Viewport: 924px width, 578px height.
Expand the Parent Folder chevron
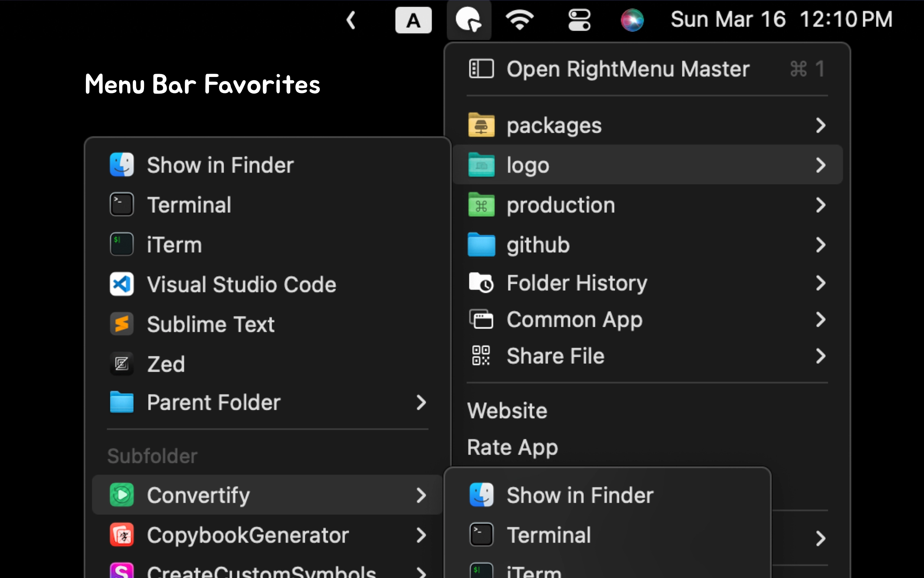pyautogui.click(x=421, y=402)
